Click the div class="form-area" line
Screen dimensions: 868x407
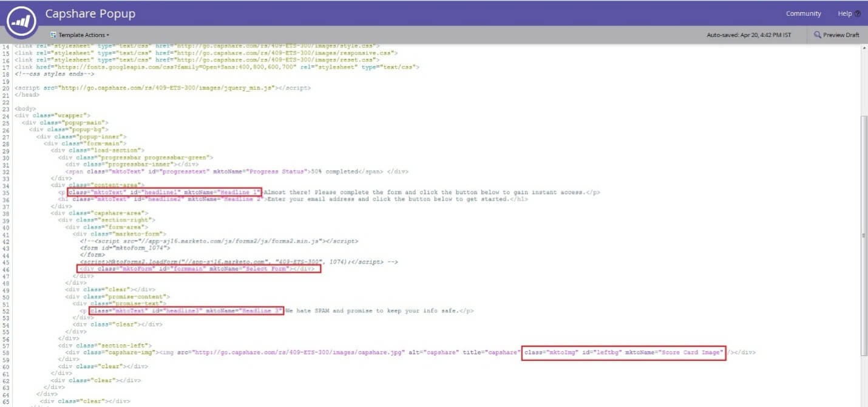(x=107, y=227)
